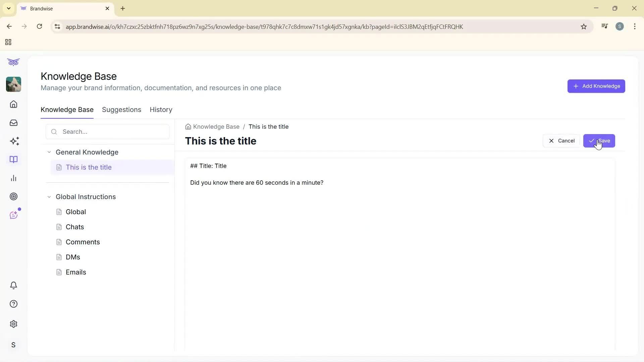Open the chat feedback icon with notification dot
Viewport: 644px width, 362px height.
click(x=13, y=215)
